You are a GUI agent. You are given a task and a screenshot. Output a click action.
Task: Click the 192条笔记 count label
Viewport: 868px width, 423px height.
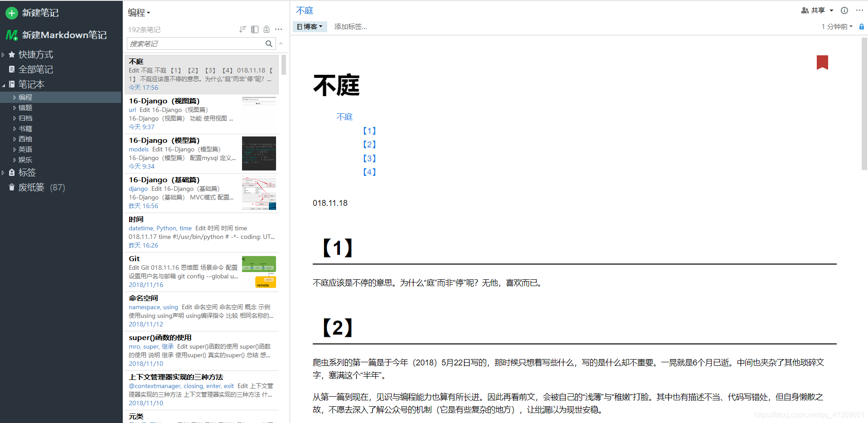(144, 29)
